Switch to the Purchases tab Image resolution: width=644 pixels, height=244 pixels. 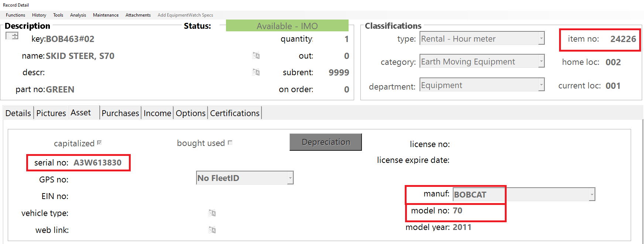point(120,113)
